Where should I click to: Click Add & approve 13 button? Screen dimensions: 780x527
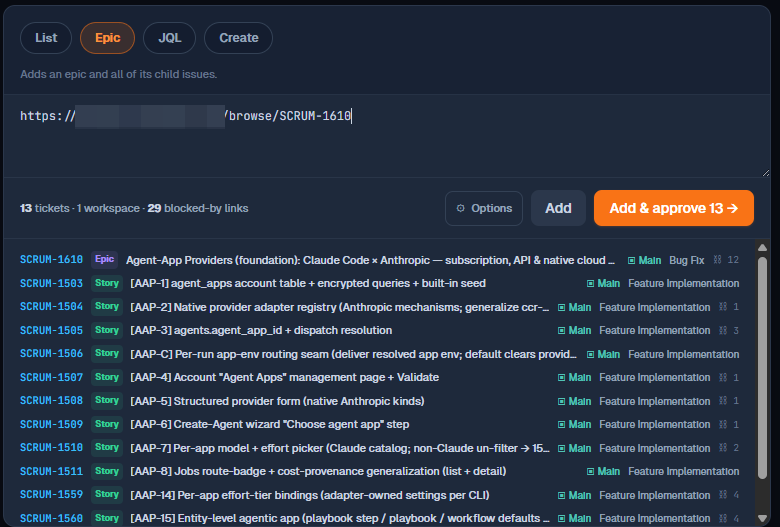674,208
